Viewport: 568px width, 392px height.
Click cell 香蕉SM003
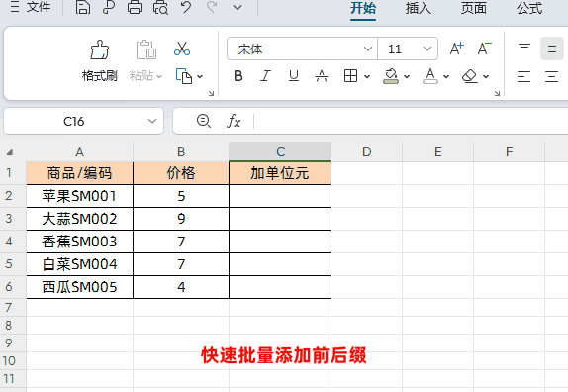click(x=80, y=242)
